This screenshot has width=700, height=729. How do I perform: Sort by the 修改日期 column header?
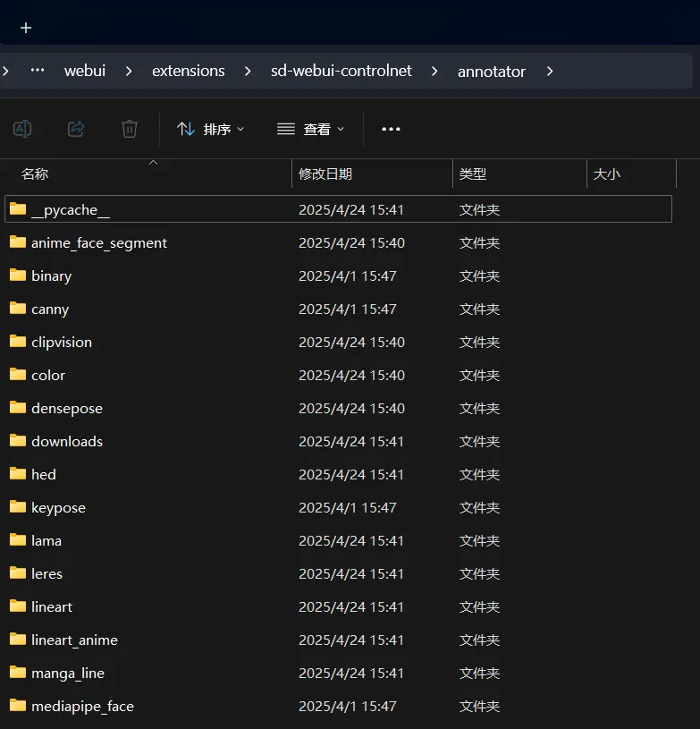pos(325,174)
